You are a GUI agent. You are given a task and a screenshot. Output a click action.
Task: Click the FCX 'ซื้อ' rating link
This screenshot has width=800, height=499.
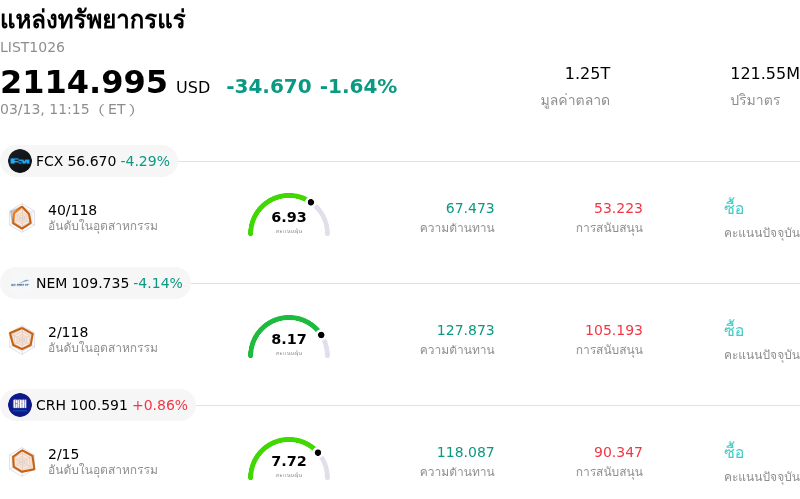(x=734, y=208)
